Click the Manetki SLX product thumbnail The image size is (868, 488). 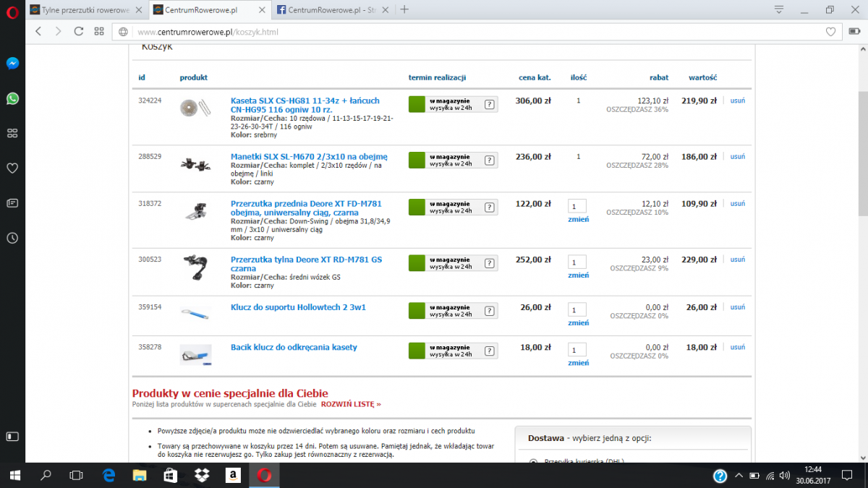195,164
